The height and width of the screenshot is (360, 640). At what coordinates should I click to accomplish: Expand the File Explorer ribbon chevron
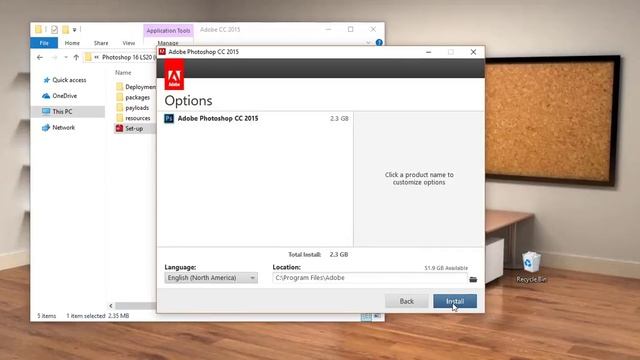pos(369,42)
